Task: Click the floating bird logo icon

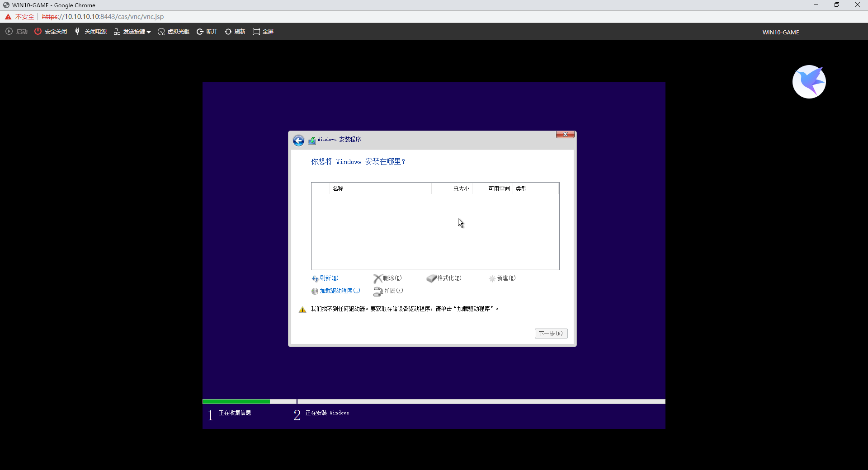Action: click(809, 82)
